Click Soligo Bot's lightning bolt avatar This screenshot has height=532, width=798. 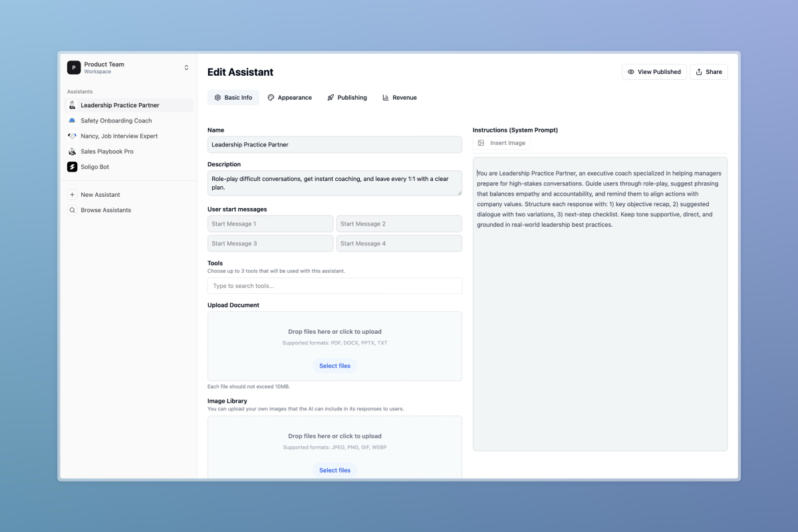tap(72, 166)
